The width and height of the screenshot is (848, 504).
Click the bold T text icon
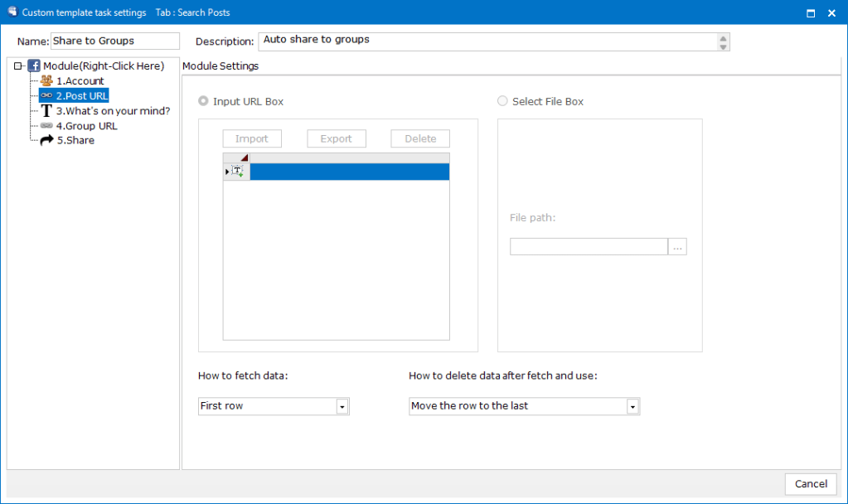tap(46, 111)
